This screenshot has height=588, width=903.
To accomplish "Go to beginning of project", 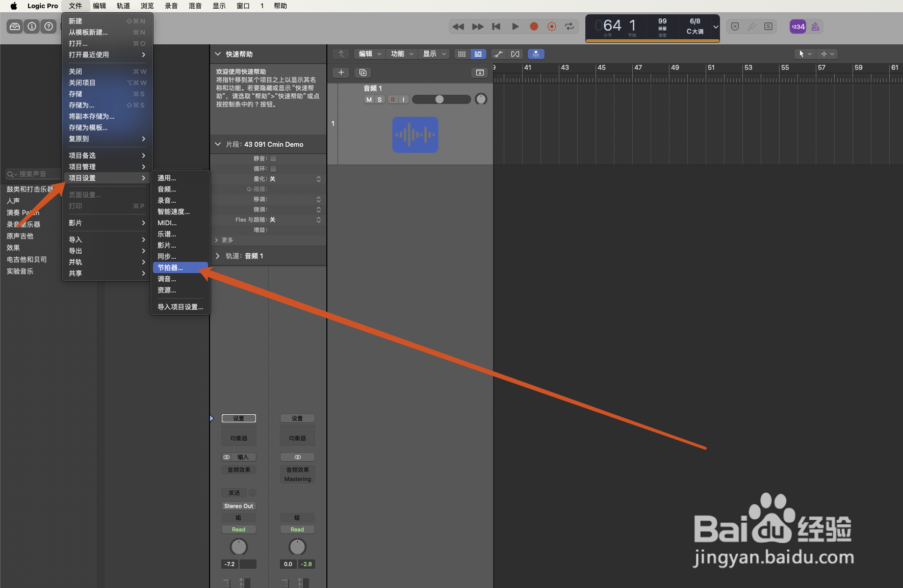I will coord(496,26).
